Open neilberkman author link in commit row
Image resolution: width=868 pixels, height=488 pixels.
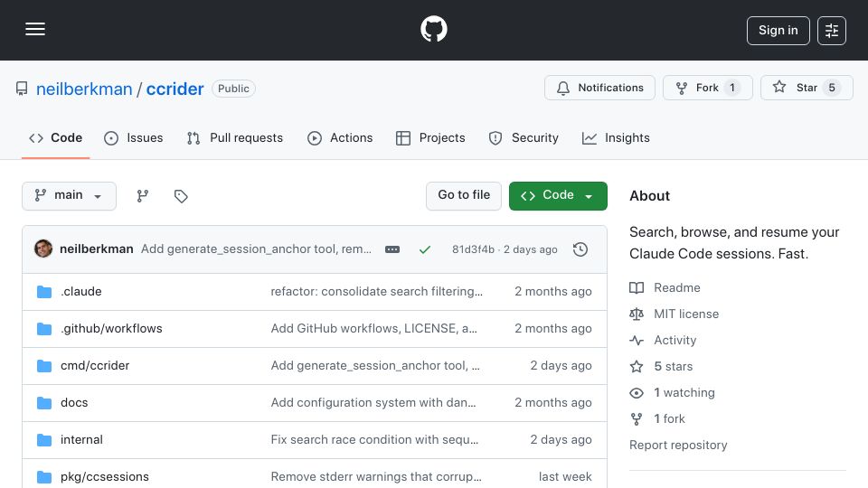tap(97, 249)
